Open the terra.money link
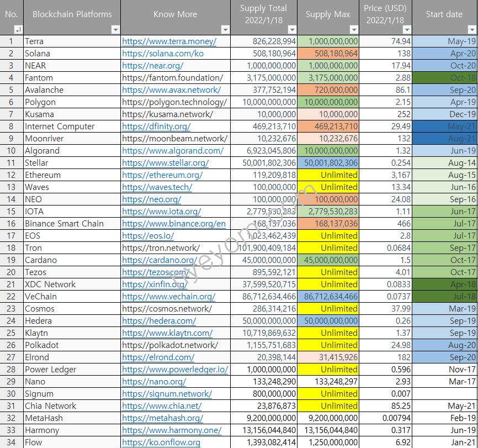Screen dimensions: 478x448 pyautogui.click(x=169, y=41)
